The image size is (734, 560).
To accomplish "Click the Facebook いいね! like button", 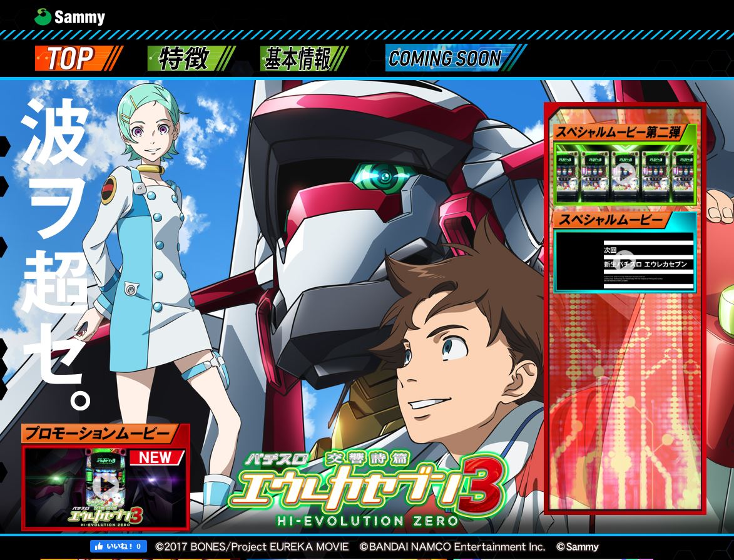I will [118, 546].
